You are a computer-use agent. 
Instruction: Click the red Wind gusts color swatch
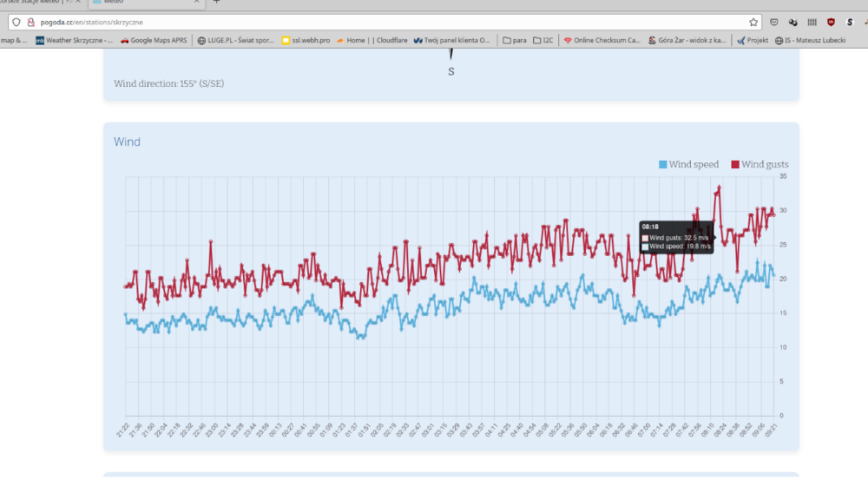(734, 164)
